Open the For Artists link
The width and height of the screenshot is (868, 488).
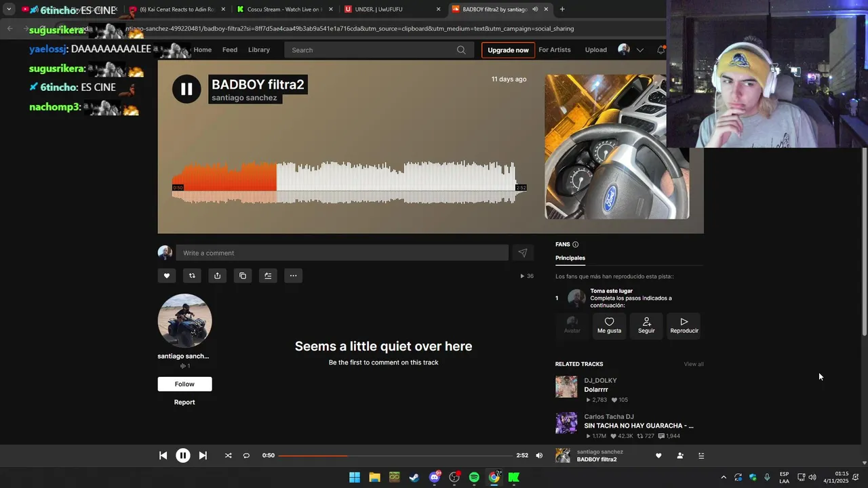pyautogui.click(x=555, y=49)
